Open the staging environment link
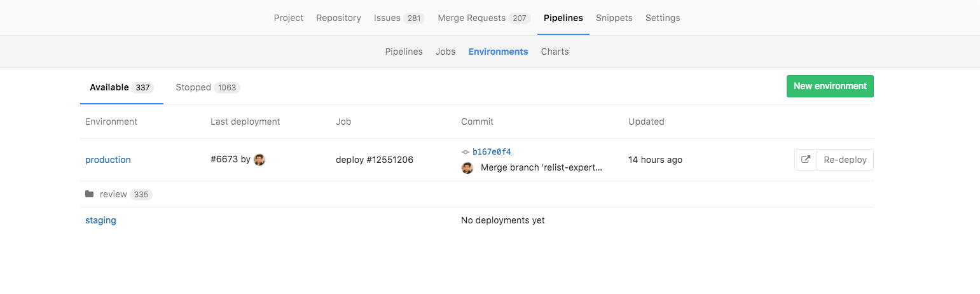 point(100,220)
